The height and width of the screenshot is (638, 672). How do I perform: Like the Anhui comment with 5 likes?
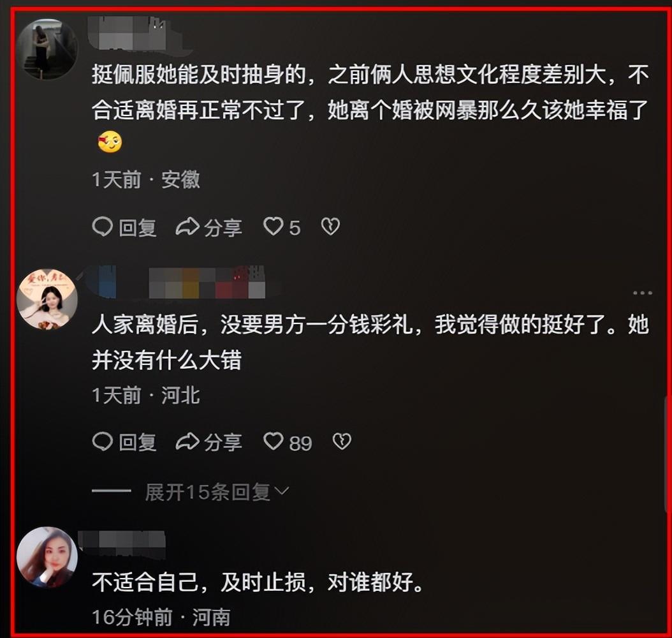click(x=273, y=226)
